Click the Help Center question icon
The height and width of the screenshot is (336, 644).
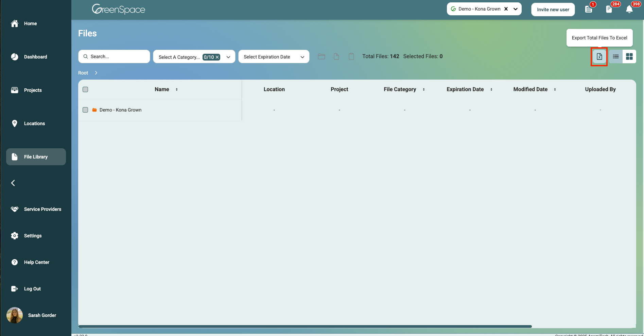coord(15,262)
